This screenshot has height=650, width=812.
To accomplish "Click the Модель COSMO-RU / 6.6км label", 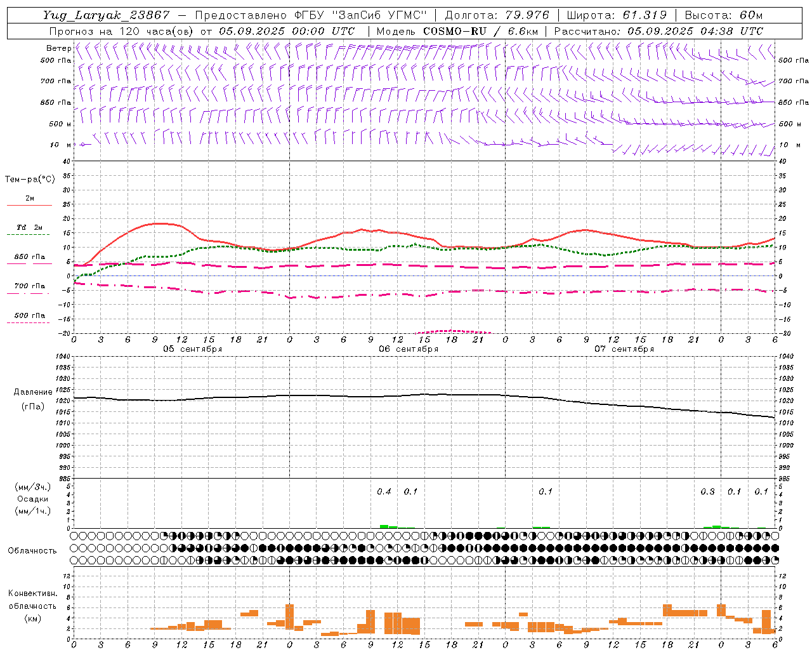I will [x=457, y=31].
